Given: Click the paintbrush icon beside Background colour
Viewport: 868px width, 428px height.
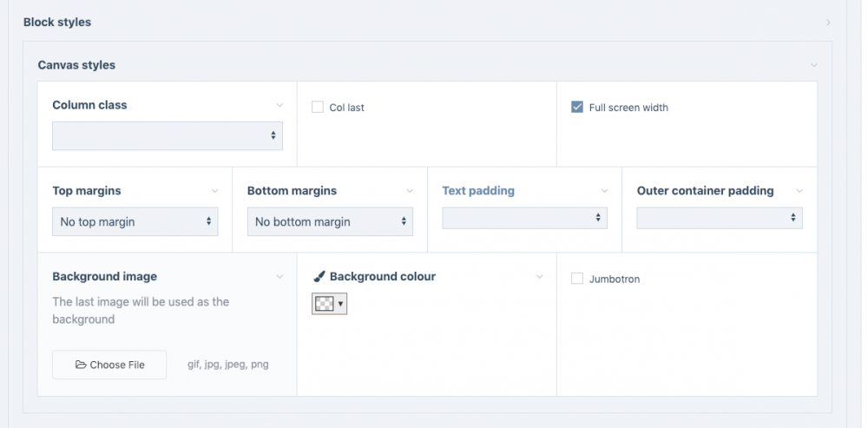Looking at the screenshot, I should (x=319, y=277).
